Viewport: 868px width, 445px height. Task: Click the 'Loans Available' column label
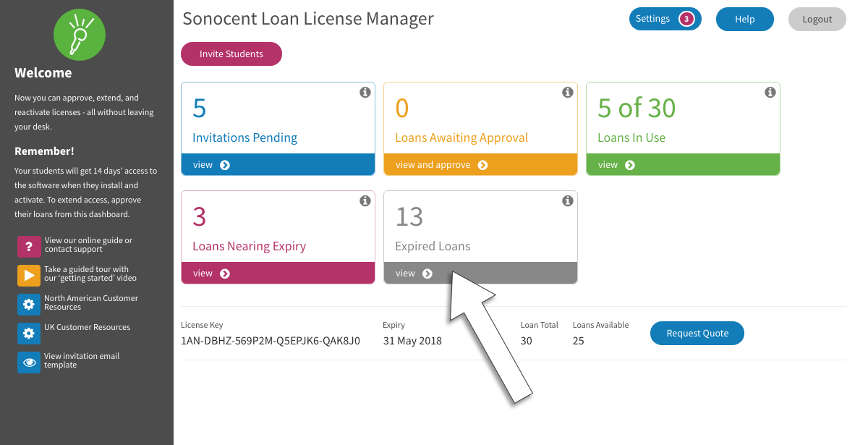pos(601,326)
